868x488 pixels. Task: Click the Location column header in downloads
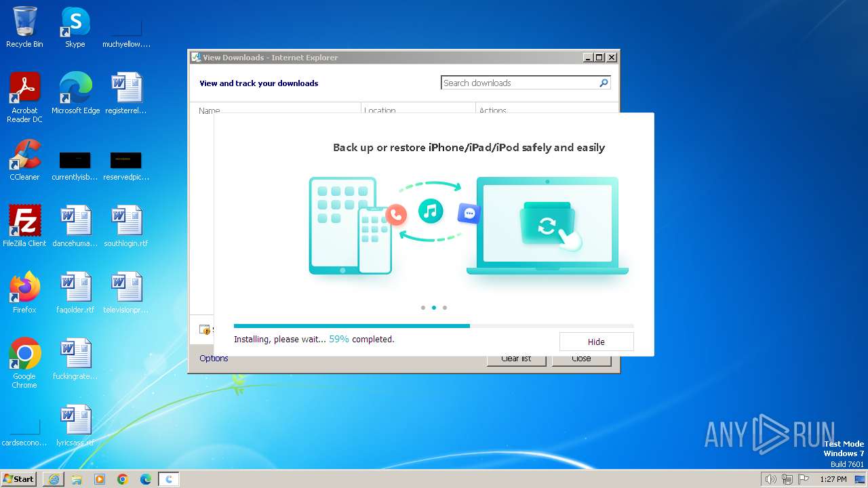(x=380, y=109)
